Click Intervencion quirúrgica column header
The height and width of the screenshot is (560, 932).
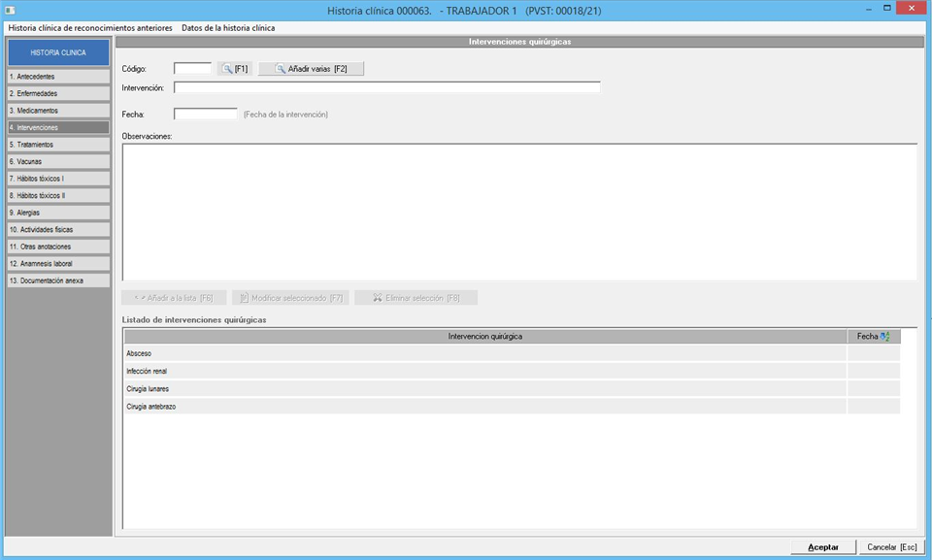tap(485, 337)
